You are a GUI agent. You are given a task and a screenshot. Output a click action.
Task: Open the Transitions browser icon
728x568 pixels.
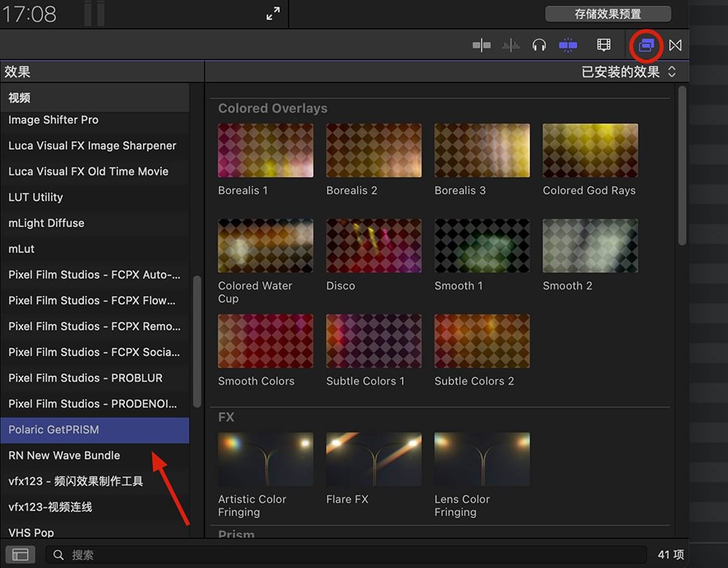pos(675,45)
